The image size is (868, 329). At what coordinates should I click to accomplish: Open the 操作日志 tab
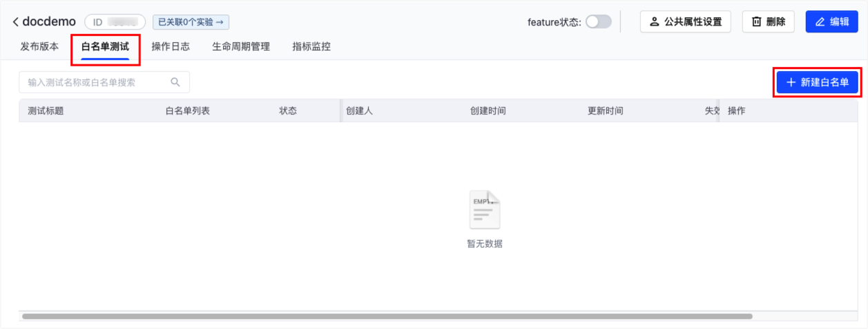point(171,47)
